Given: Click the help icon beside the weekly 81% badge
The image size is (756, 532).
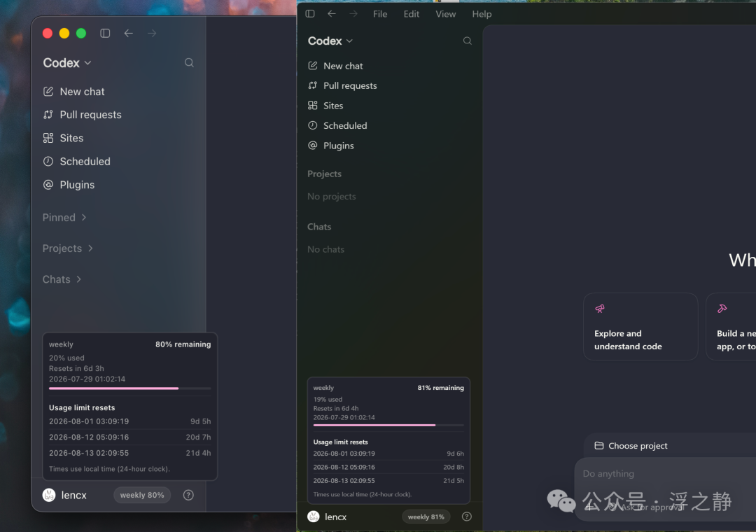Looking at the screenshot, I should click(x=467, y=517).
